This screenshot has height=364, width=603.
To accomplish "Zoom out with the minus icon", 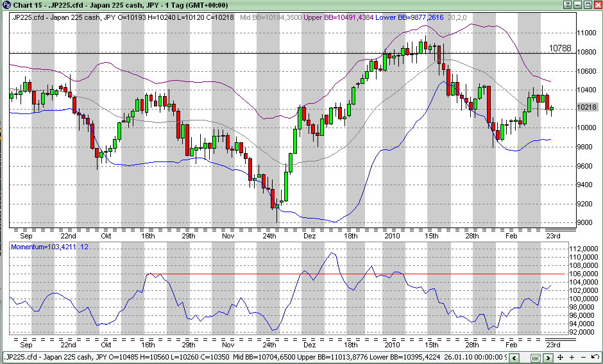I will click(583, 358).
